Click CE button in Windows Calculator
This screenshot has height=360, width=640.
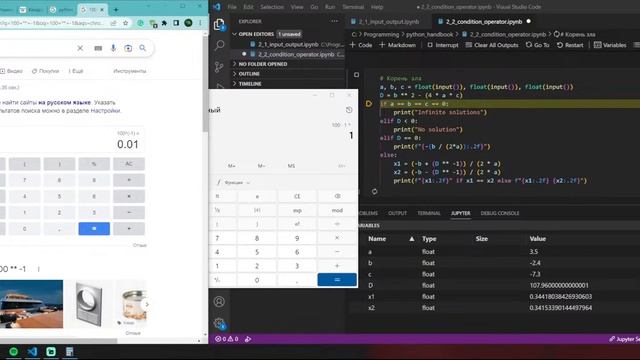click(297, 196)
